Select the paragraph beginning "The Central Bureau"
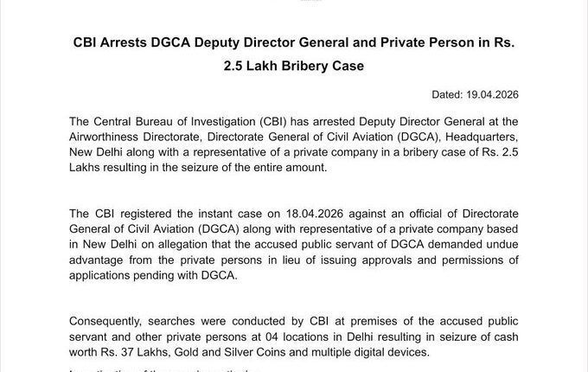This screenshot has height=372, width=588. click(294, 145)
